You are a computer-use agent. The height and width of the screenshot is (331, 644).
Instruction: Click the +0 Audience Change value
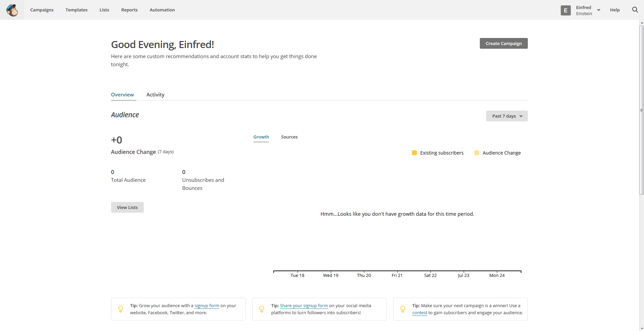tap(117, 140)
